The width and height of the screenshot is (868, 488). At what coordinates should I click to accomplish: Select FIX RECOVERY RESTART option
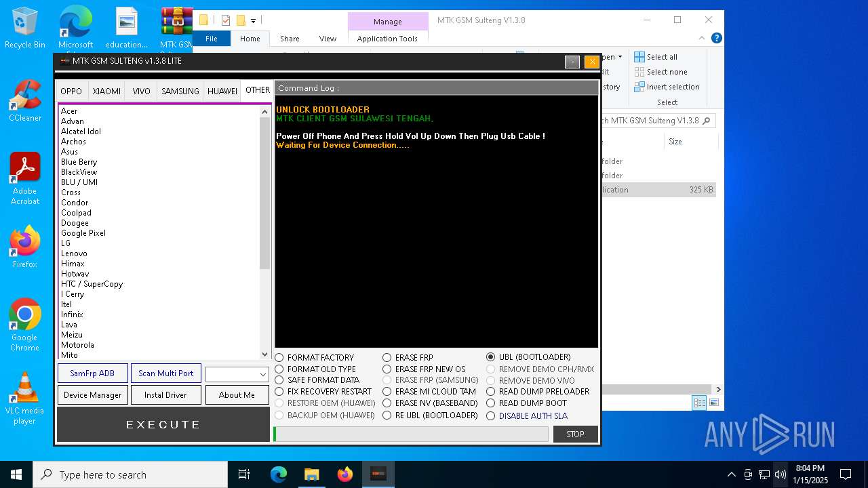323,392
